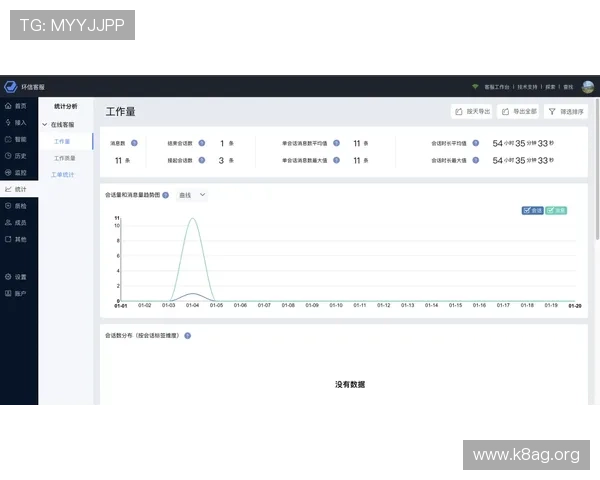This screenshot has height=480, width=600.
Task: Open the 监控 monitoring sidebar icon
Action: [8, 172]
